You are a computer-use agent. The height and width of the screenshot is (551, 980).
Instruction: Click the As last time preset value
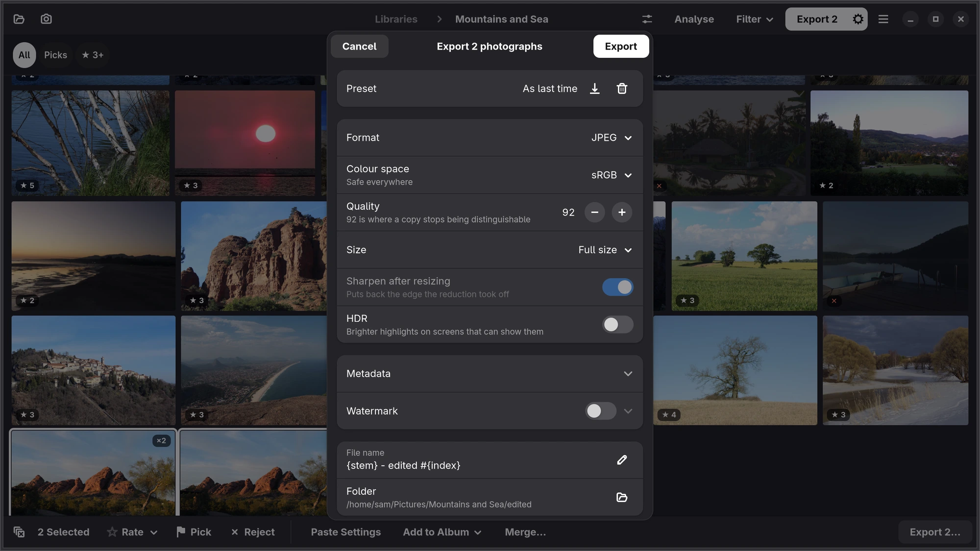pos(550,89)
